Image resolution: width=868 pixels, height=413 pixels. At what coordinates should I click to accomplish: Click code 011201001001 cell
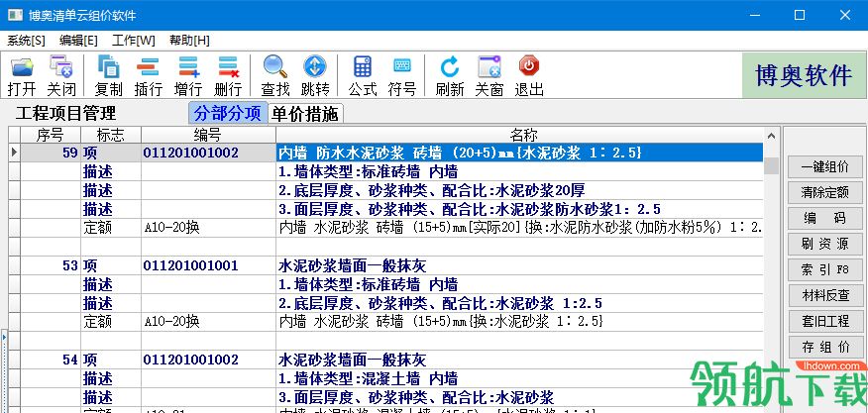208,265
